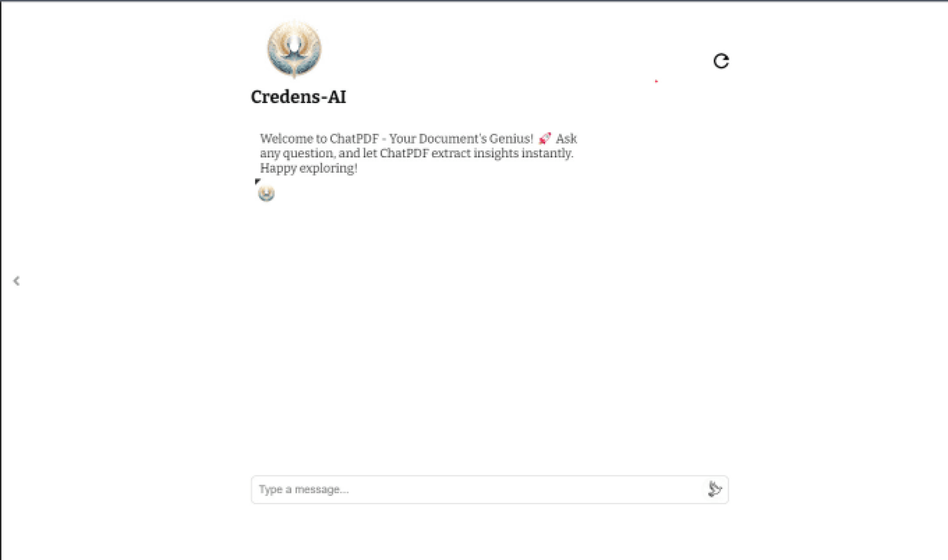Click the rocket emoji in the welcome message

[x=545, y=138]
